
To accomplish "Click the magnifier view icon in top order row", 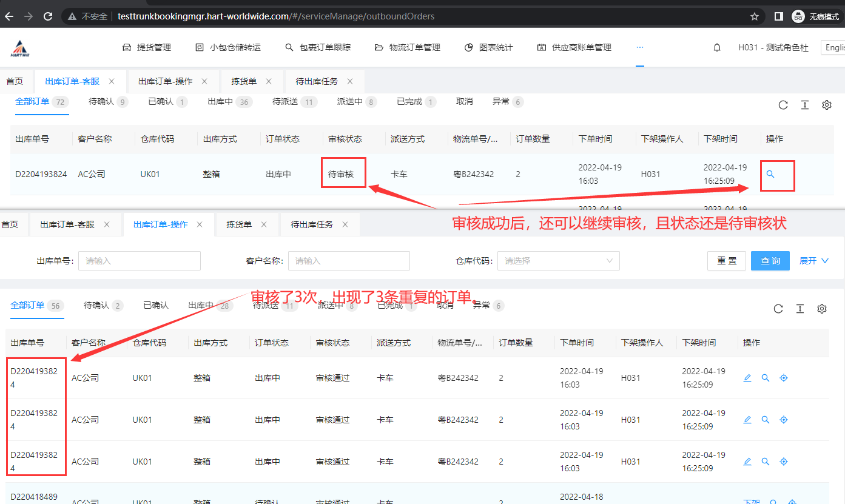I will (770, 174).
